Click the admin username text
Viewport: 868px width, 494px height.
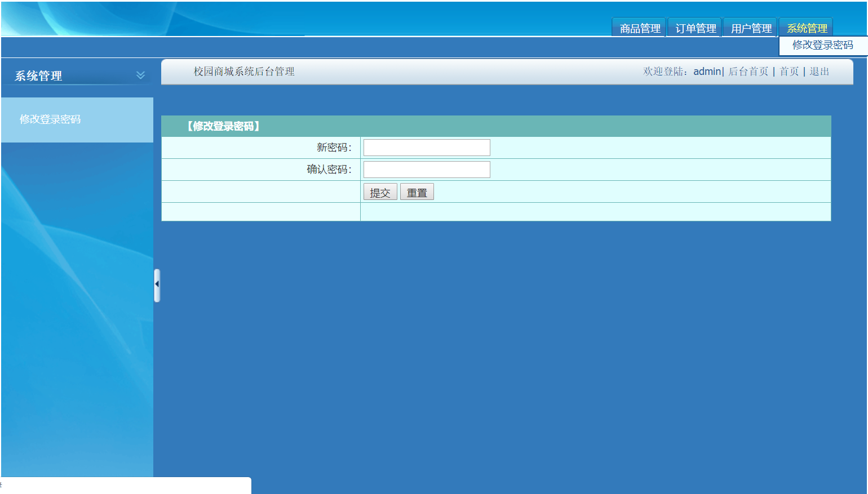pyautogui.click(x=707, y=72)
